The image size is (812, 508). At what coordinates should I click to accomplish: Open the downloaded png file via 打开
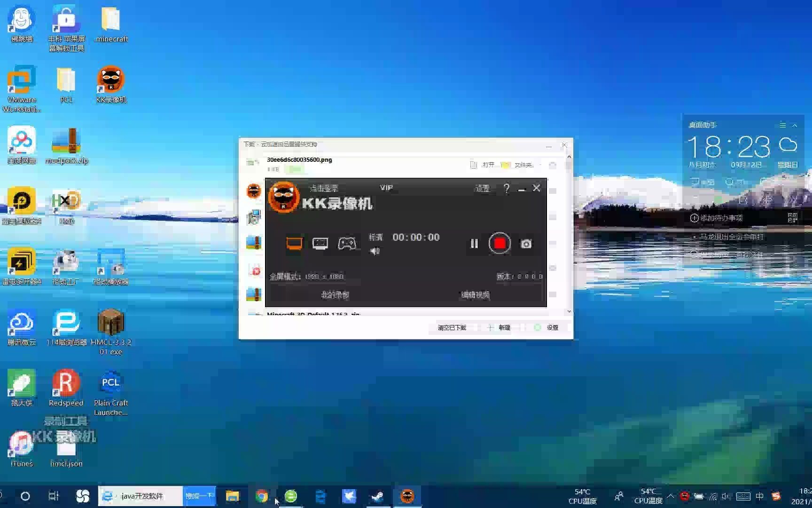[x=483, y=165]
